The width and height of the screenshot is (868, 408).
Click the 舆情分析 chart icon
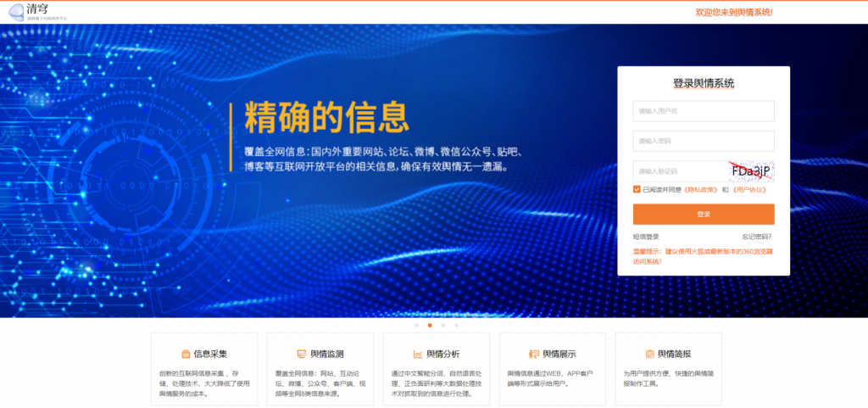[418, 354]
